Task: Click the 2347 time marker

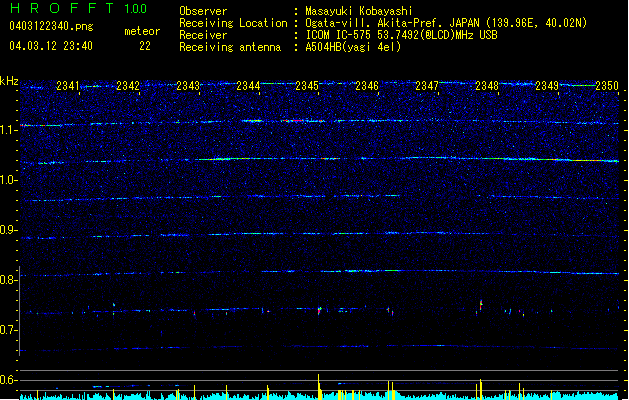Action: [x=427, y=86]
